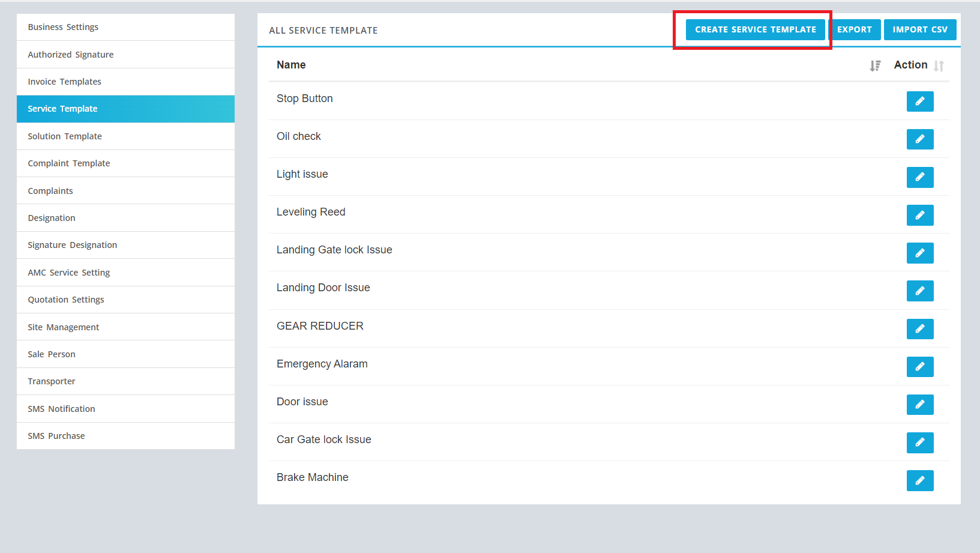Select Service Template sidebar item

click(125, 109)
